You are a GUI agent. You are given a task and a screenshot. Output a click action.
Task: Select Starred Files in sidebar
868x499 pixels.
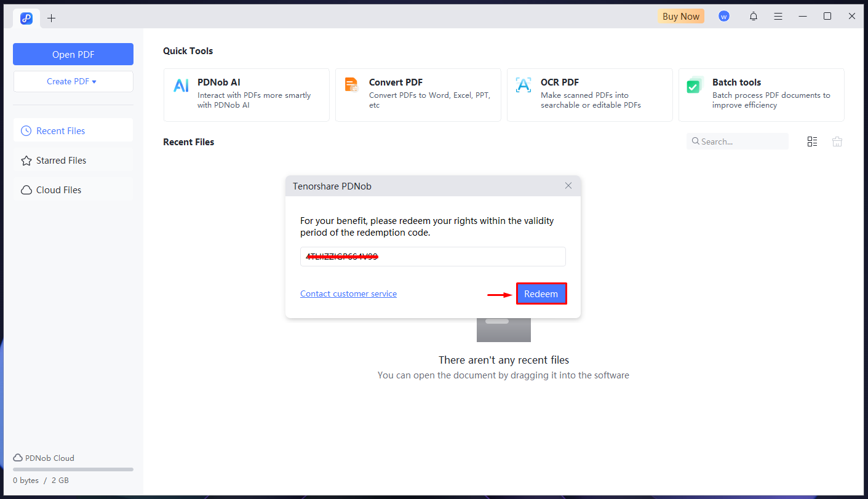pyautogui.click(x=73, y=160)
